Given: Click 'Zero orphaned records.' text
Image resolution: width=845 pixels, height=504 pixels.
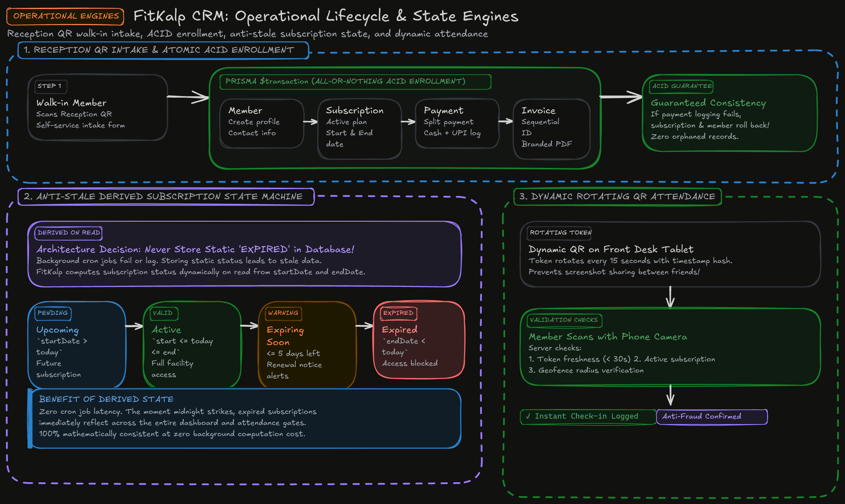Looking at the screenshot, I should point(695,136).
